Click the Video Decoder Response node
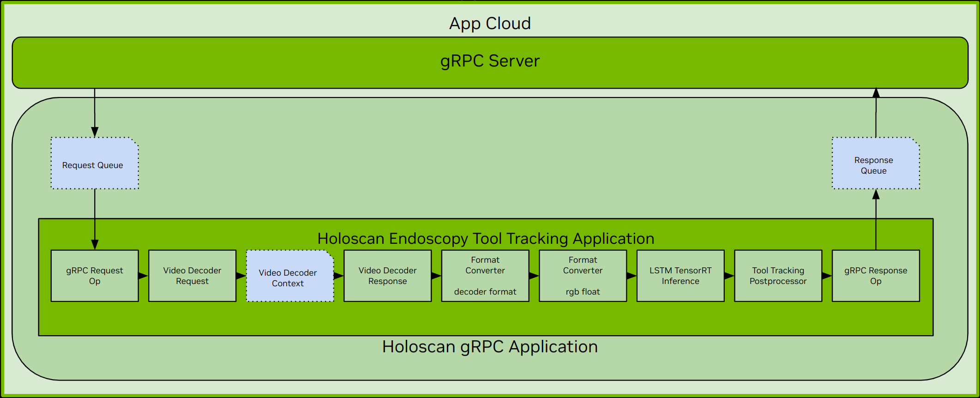The image size is (980, 398). 388,276
